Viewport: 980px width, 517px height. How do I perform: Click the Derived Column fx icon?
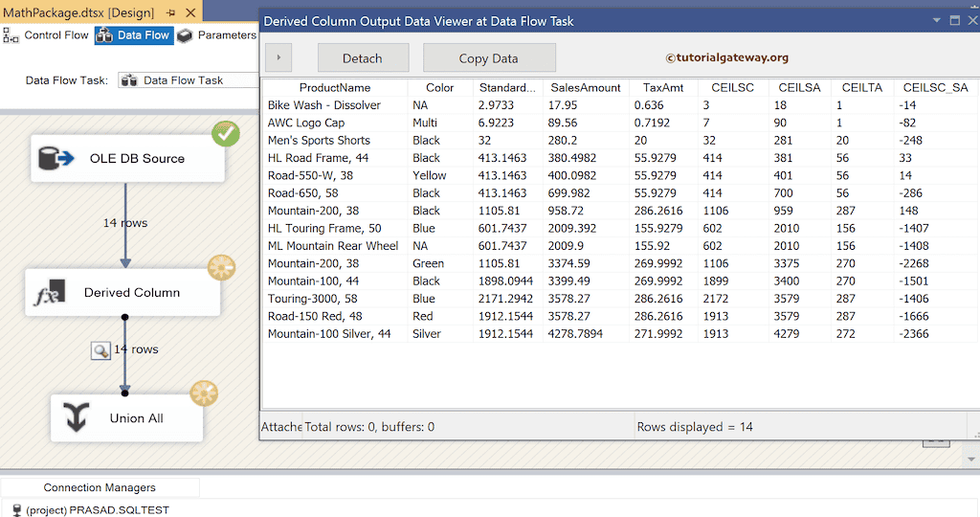coord(50,293)
